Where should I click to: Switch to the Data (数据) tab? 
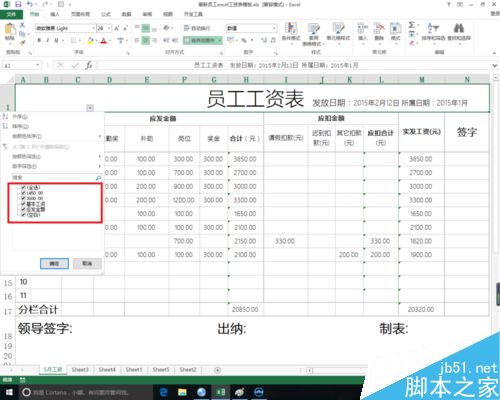point(126,14)
